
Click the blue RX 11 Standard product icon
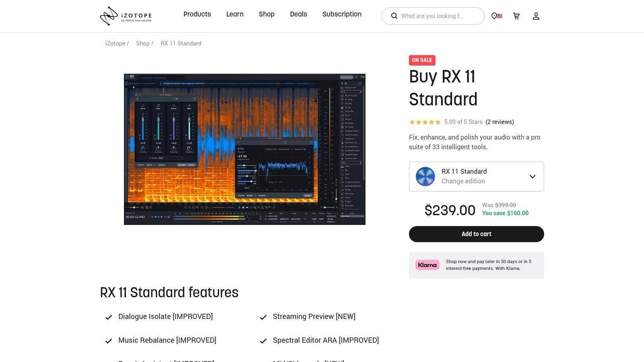click(425, 176)
